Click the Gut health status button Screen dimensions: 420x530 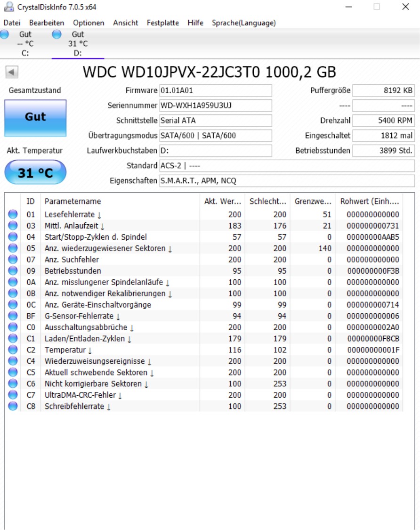coord(35,118)
